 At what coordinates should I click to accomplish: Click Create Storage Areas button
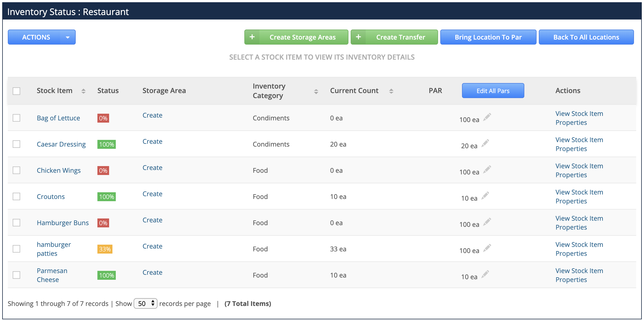pyautogui.click(x=296, y=37)
